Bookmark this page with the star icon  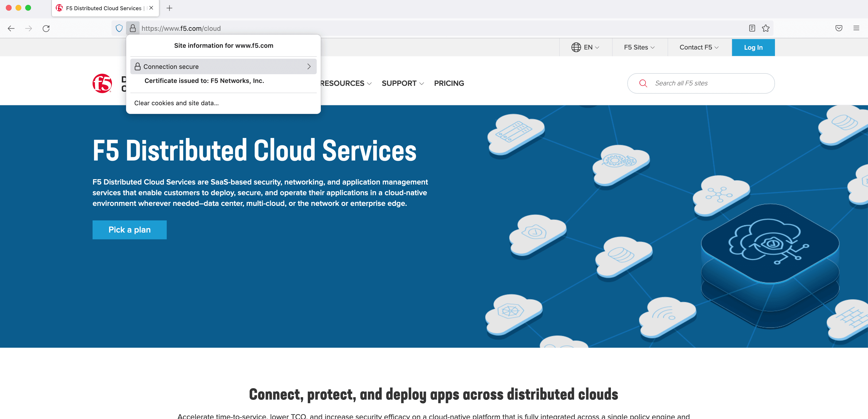tap(765, 28)
